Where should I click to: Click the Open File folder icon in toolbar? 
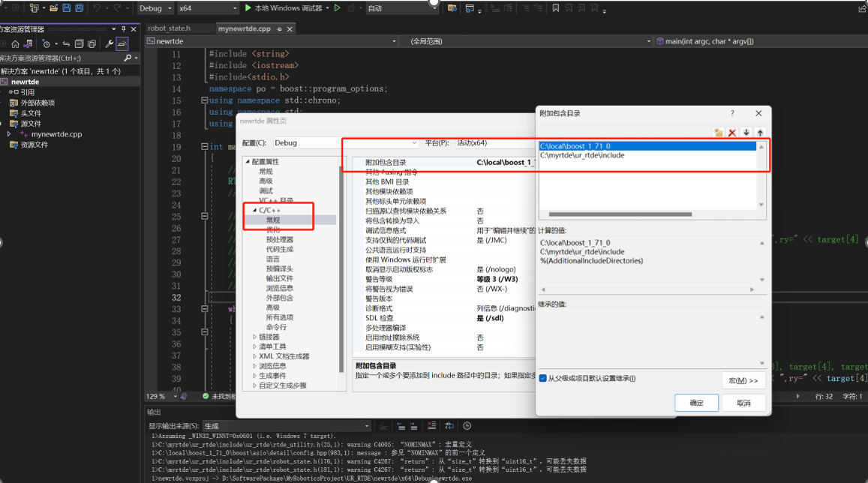54,8
